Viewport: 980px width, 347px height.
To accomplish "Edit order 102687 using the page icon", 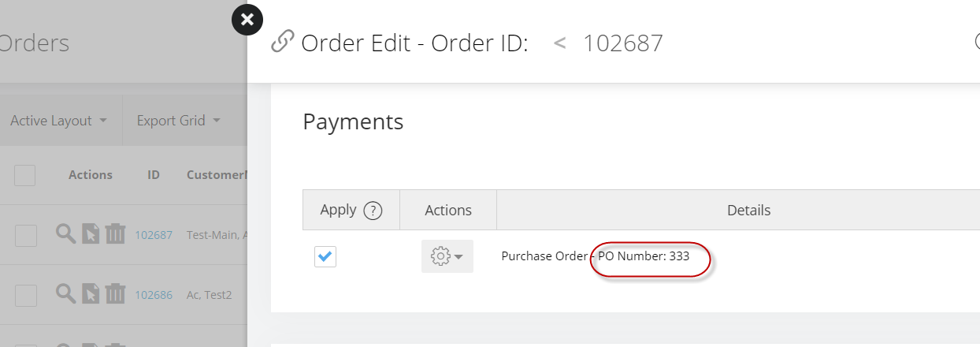I will pos(91,233).
